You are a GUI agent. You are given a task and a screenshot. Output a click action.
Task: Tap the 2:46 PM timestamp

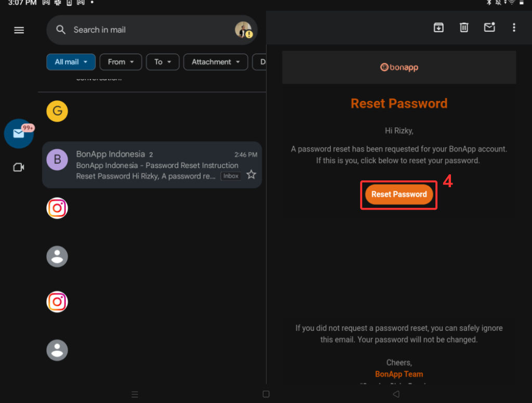point(246,155)
